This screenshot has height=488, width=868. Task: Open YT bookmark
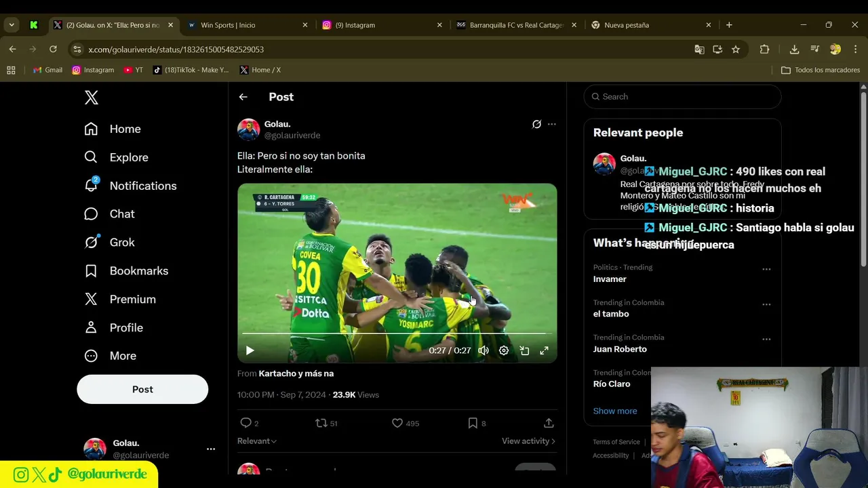tap(134, 70)
